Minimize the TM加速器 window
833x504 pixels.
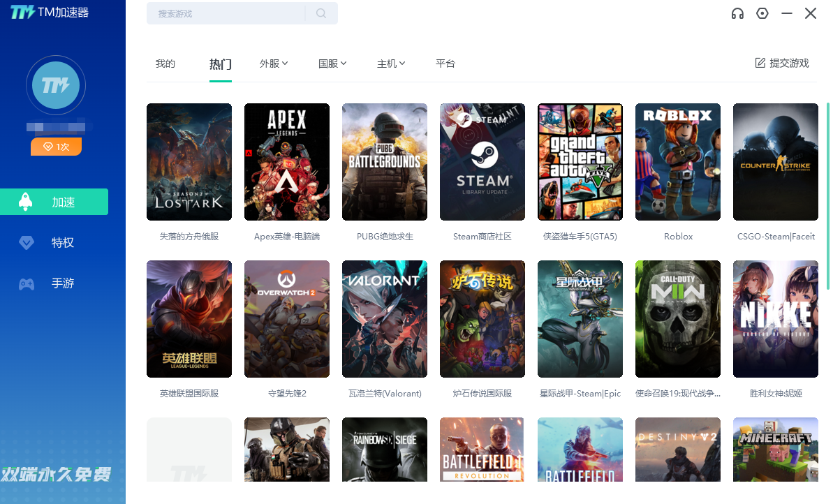click(787, 13)
